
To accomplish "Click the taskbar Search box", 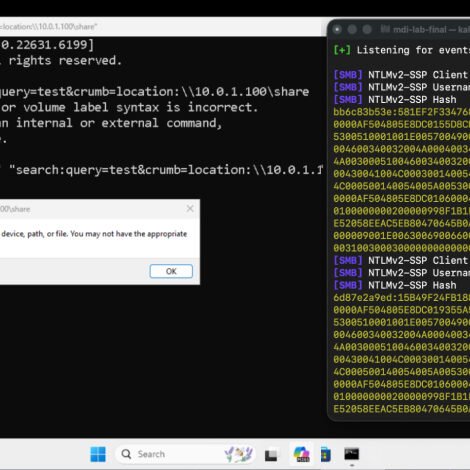I will (x=185, y=454).
